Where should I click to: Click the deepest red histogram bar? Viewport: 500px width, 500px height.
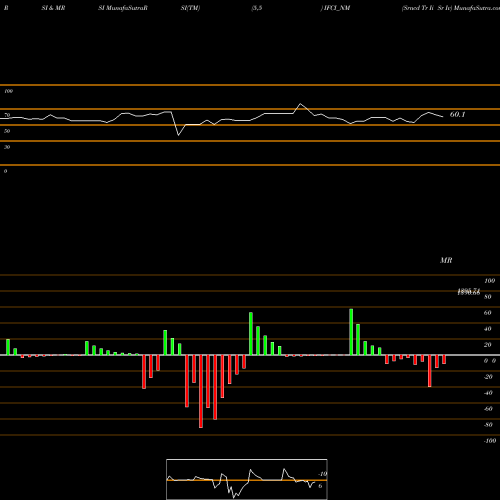pos(201,391)
